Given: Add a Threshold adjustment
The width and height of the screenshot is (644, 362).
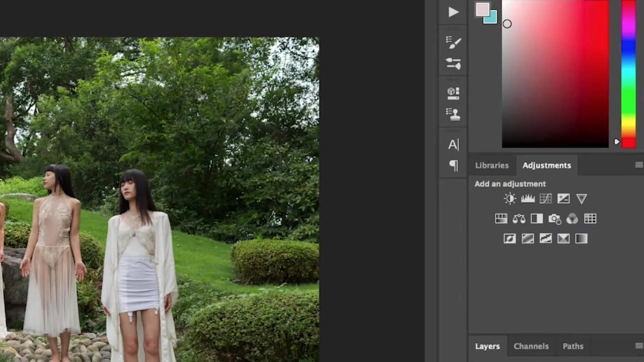Looking at the screenshot, I should point(545,239).
